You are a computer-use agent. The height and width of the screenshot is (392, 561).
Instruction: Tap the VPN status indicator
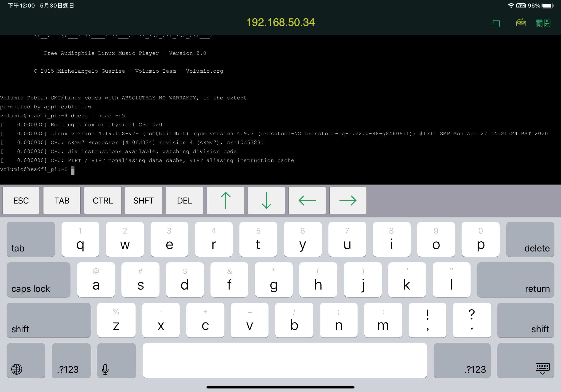pos(521,6)
